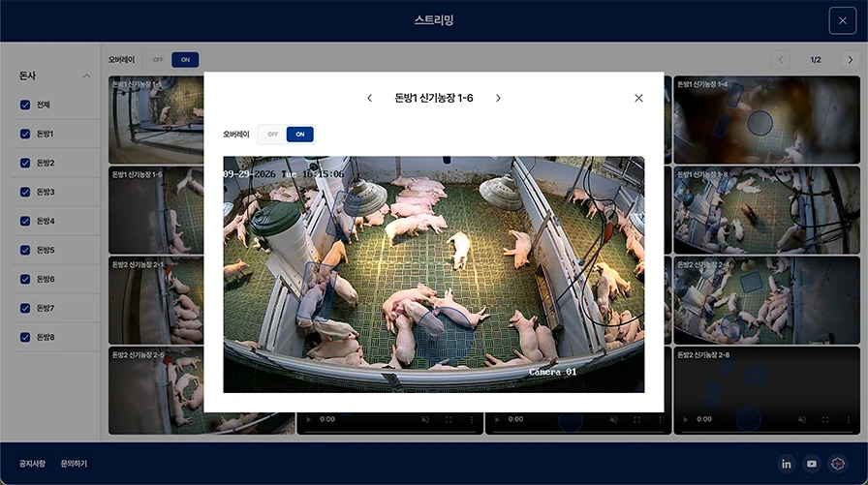Open the 문의하기 link
Image resolution: width=868 pixels, height=485 pixels.
(74, 464)
